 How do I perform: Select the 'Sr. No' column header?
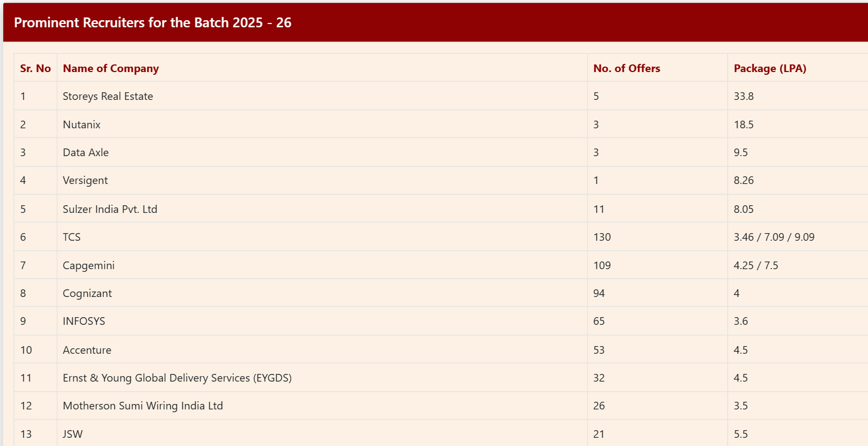pos(35,68)
